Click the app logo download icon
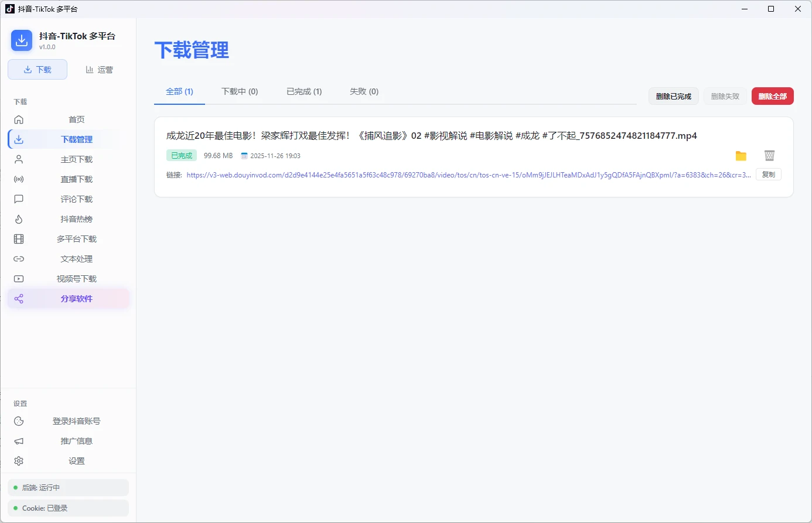The image size is (812, 523). (x=22, y=40)
